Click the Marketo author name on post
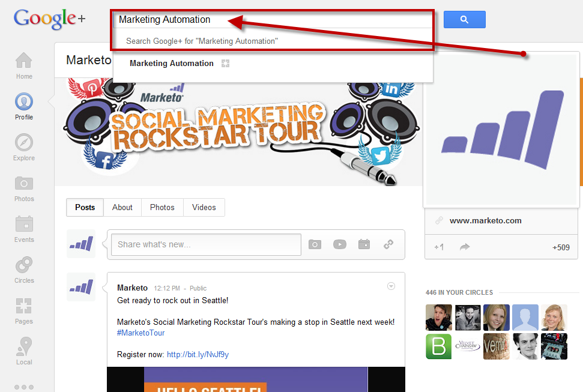Screen dimensions: 583x392 (132, 288)
